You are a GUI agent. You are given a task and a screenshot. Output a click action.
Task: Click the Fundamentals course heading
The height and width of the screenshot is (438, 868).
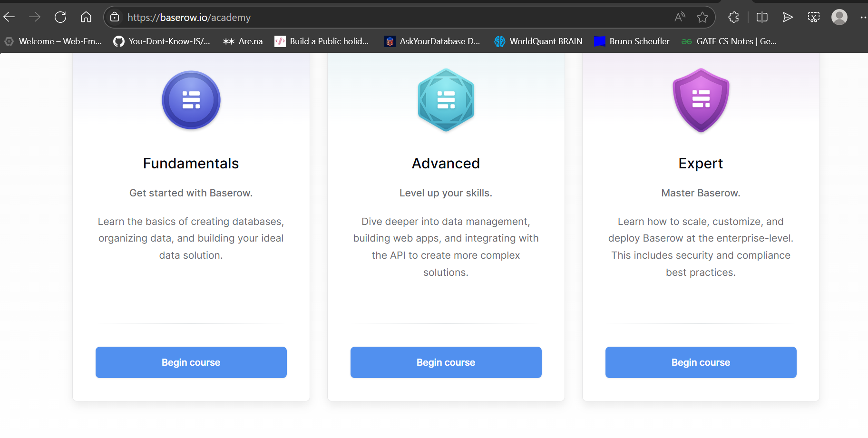pyautogui.click(x=191, y=164)
